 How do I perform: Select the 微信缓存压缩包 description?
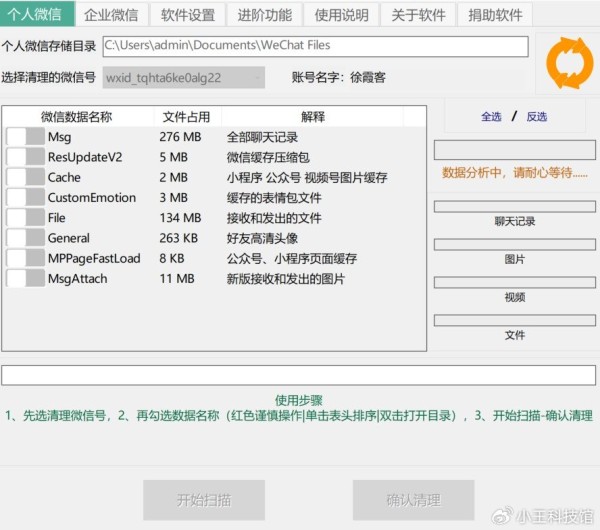click(268, 157)
